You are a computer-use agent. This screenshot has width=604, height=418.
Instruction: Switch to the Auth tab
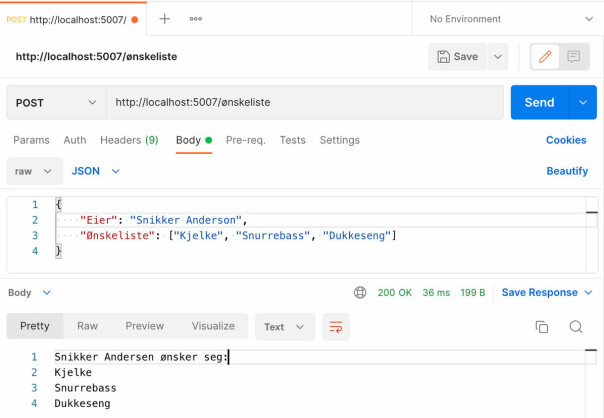[x=75, y=140]
